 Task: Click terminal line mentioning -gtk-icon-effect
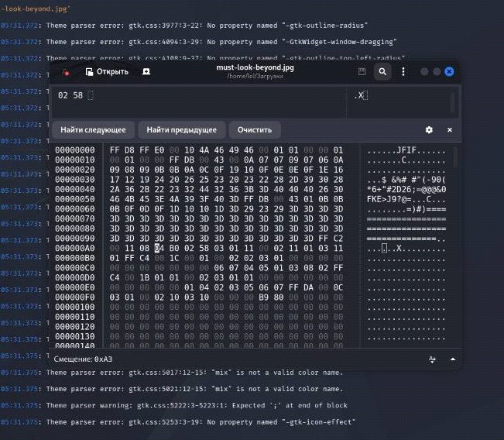[201, 422]
